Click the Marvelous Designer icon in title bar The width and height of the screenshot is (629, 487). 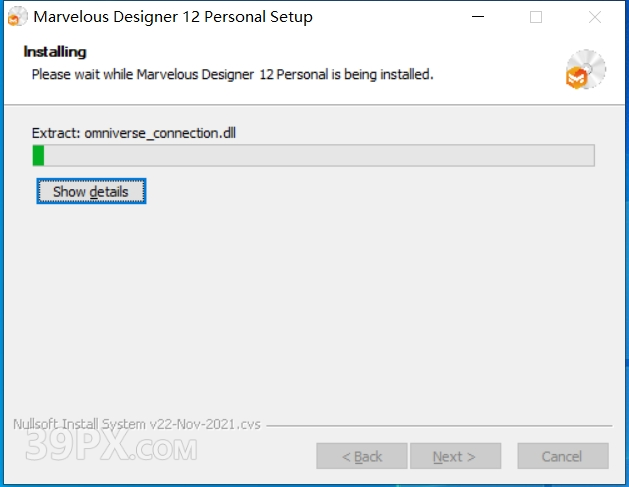point(18,16)
